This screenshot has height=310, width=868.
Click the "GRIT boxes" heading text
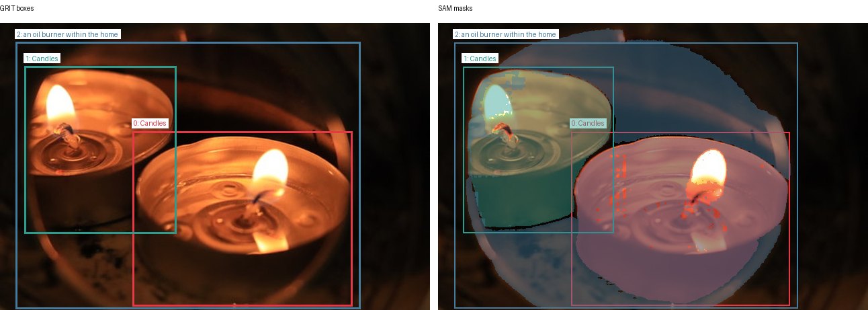(x=17, y=8)
